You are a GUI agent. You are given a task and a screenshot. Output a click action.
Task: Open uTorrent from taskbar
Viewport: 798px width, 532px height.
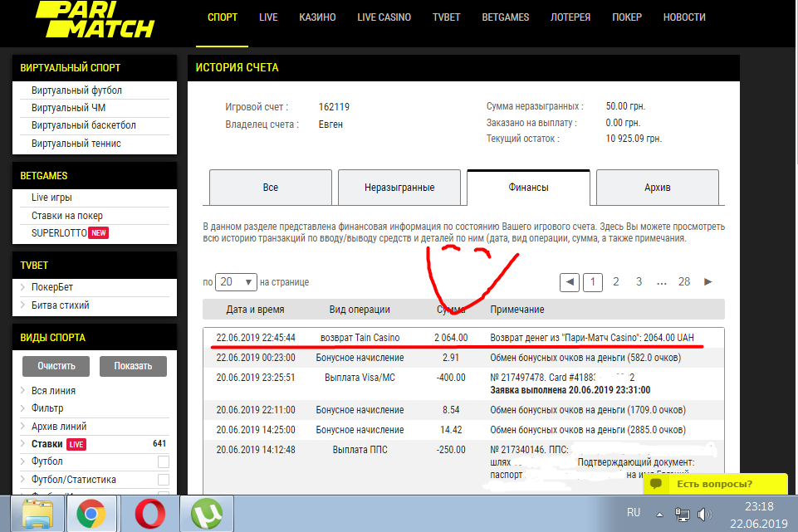coord(203,515)
